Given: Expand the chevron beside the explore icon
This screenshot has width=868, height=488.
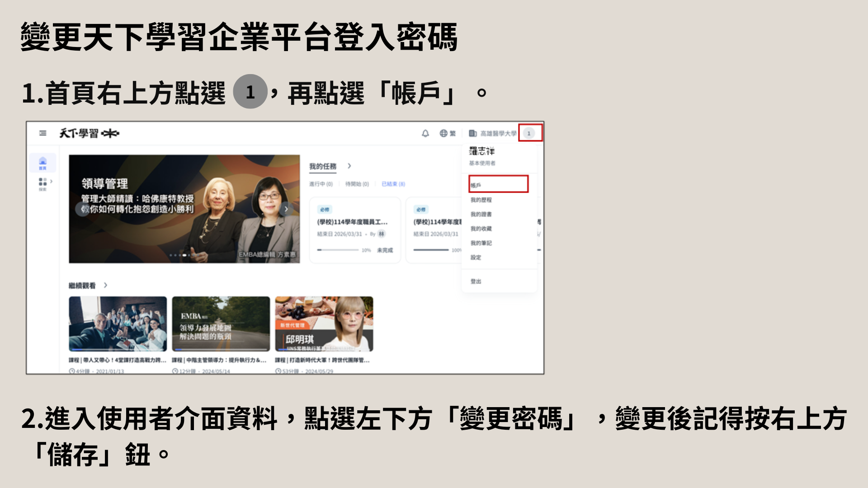Looking at the screenshot, I should pyautogui.click(x=52, y=181).
